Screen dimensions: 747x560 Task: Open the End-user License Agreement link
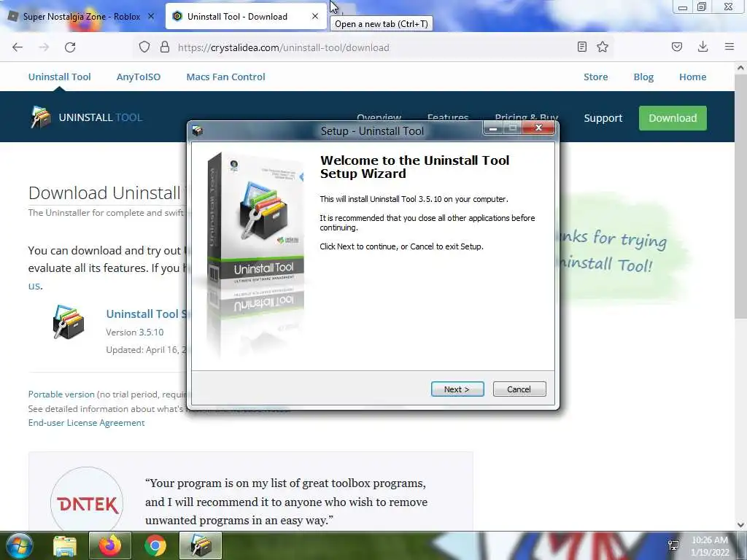click(86, 423)
